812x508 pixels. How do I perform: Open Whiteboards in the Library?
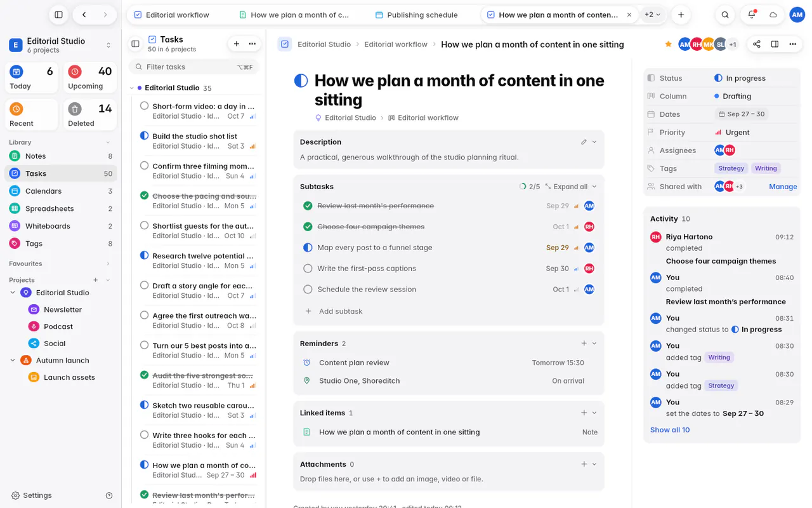pos(61,226)
